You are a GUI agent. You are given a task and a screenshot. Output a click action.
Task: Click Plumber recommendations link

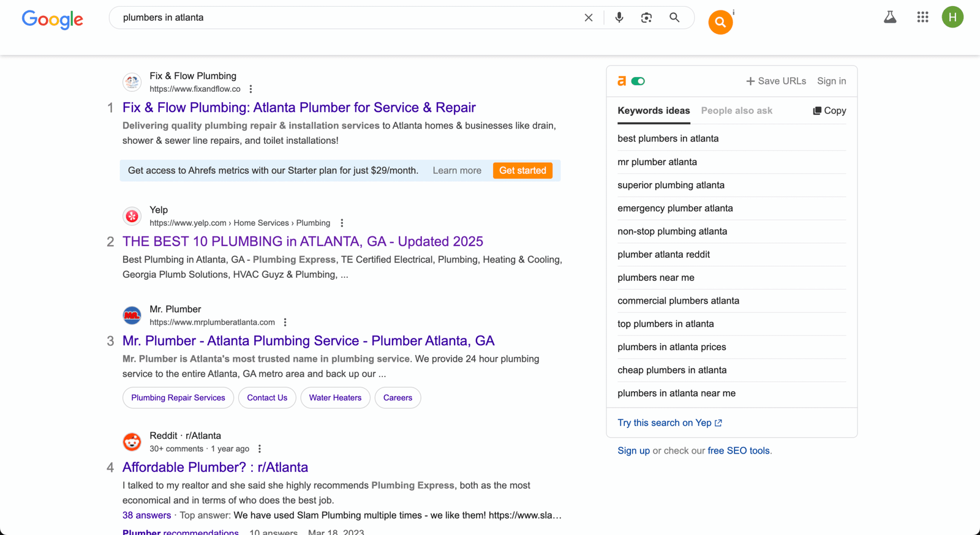pyautogui.click(x=181, y=532)
